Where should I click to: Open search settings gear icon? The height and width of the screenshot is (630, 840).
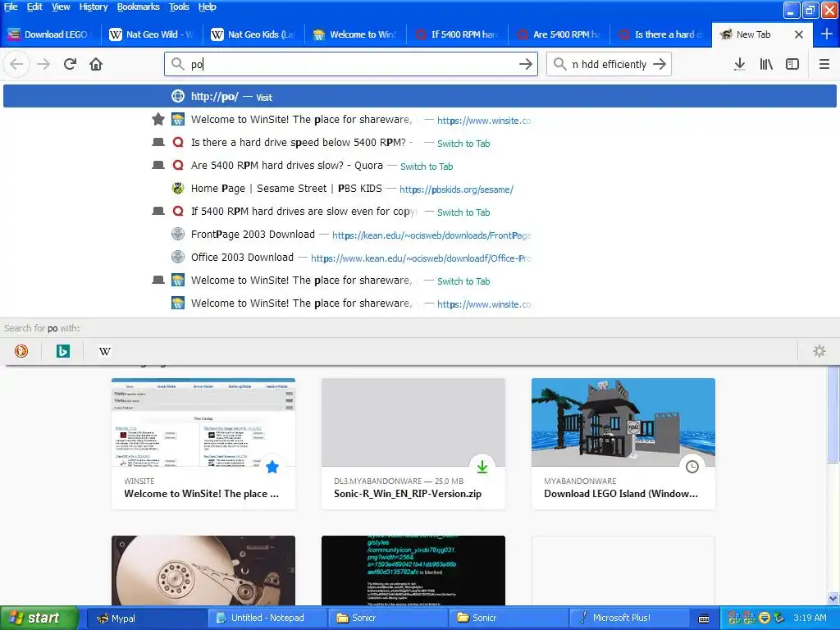[819, 351]
